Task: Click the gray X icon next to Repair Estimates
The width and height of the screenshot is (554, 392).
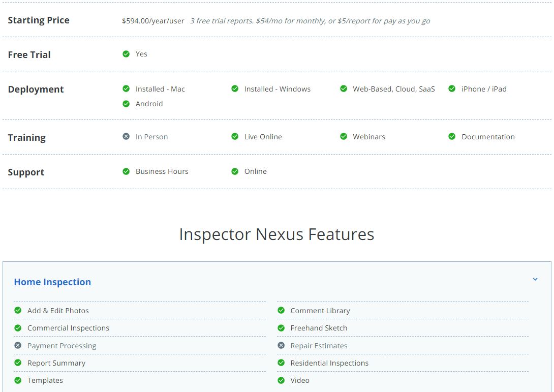Action: tap(281, 346)
